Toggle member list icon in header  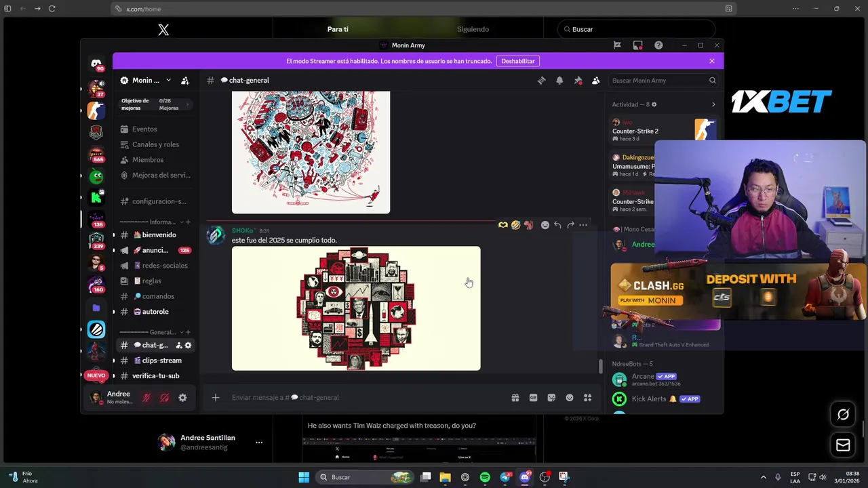tap(595, 80)
